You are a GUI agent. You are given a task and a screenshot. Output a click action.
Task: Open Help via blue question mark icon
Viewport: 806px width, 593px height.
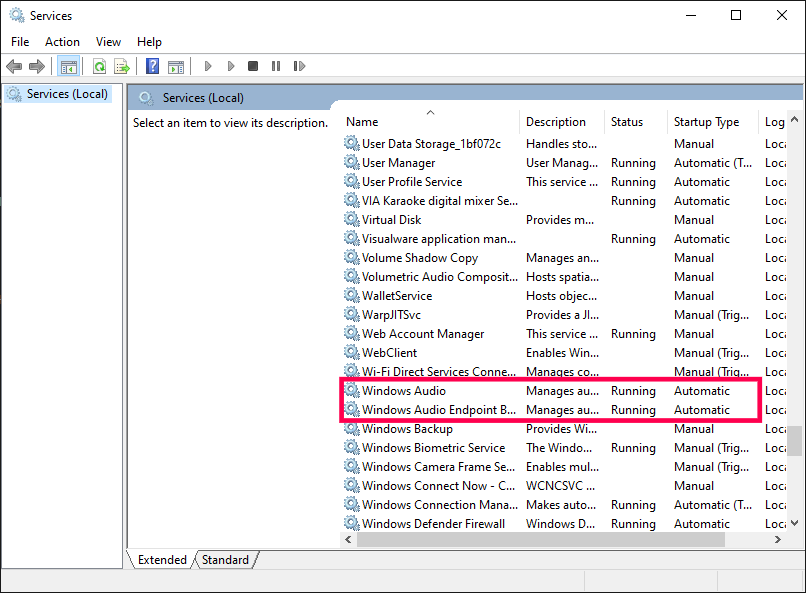coord(152,67)
